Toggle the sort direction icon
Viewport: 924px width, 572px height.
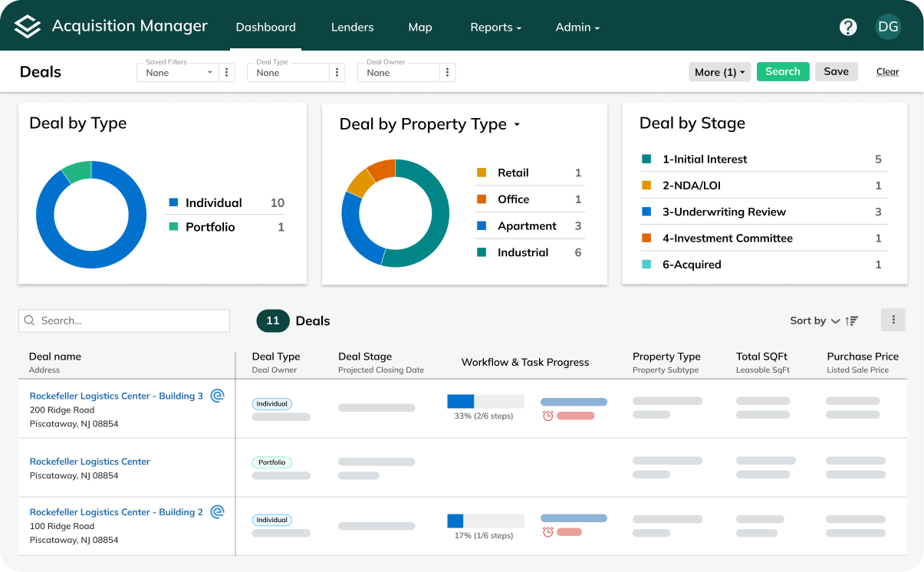click(x=852, y=321)
